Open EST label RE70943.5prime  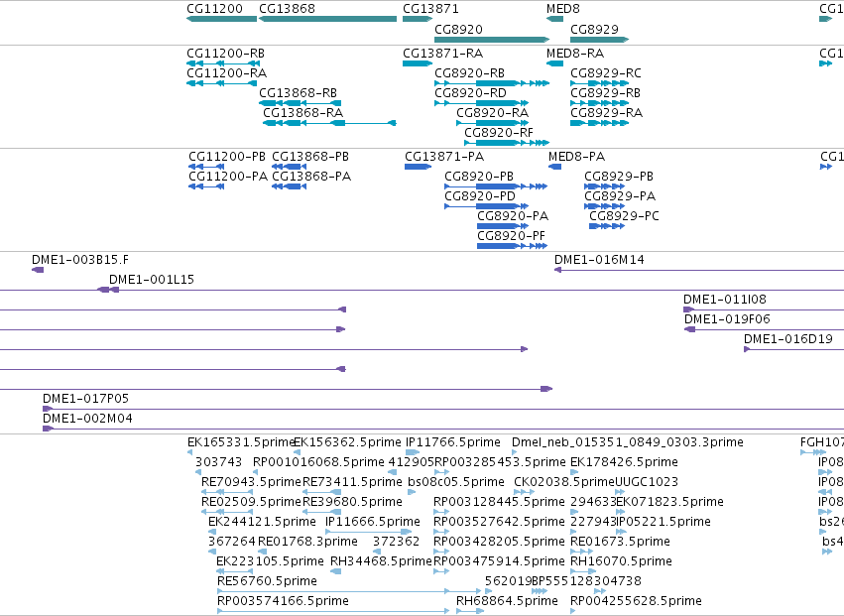tap(251, 482)
